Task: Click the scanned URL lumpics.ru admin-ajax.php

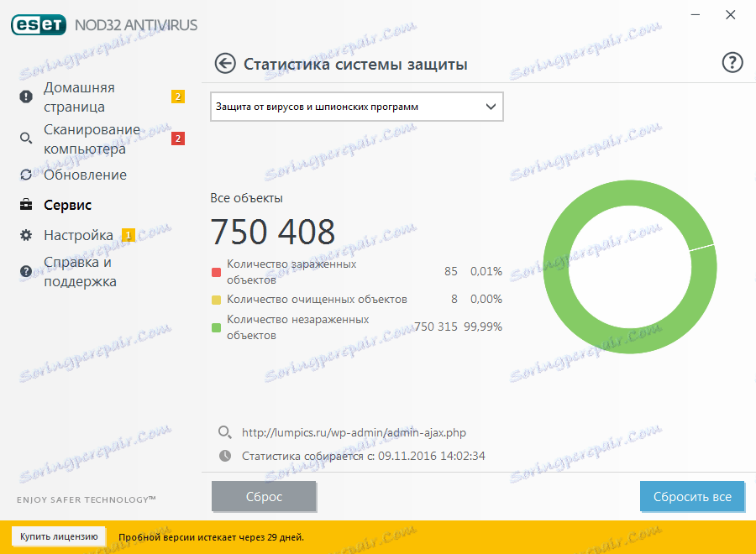Action: (x=354, y=432)
